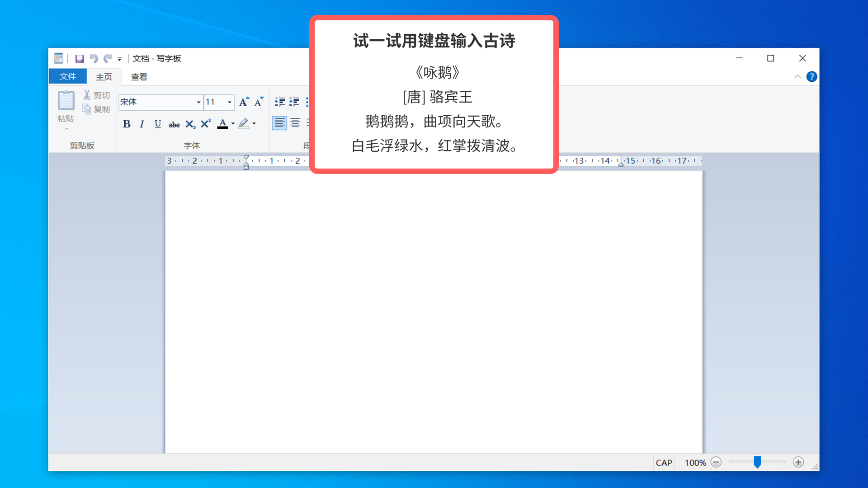The width and height of the screenshot is (868, 488).
Task: Click the Save icon in quick access toolbar
Action: pyautogui.click(x=80, y=59)
